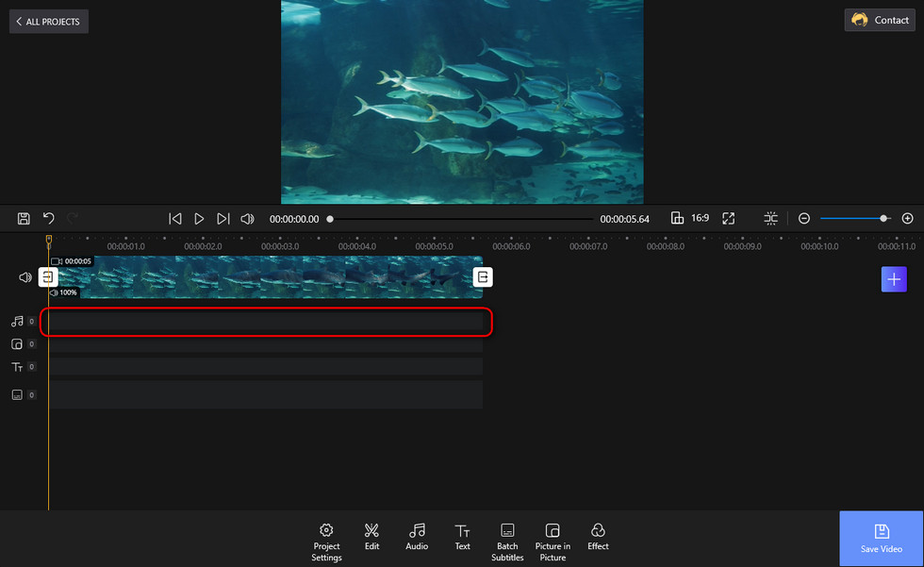924x567 pixels.
Task: Click the 00:00:03.0 mark on the ruler
Action: click(x=280, y=246)
